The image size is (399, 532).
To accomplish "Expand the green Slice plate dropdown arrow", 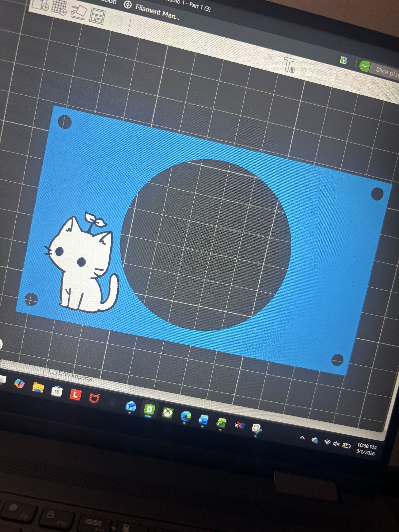I will [365, 66].
